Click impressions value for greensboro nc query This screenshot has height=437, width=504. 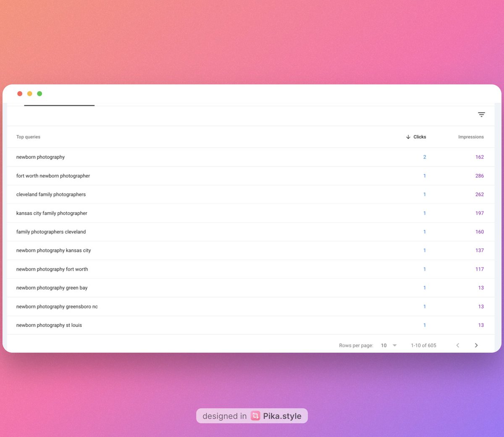pos(481,307)
